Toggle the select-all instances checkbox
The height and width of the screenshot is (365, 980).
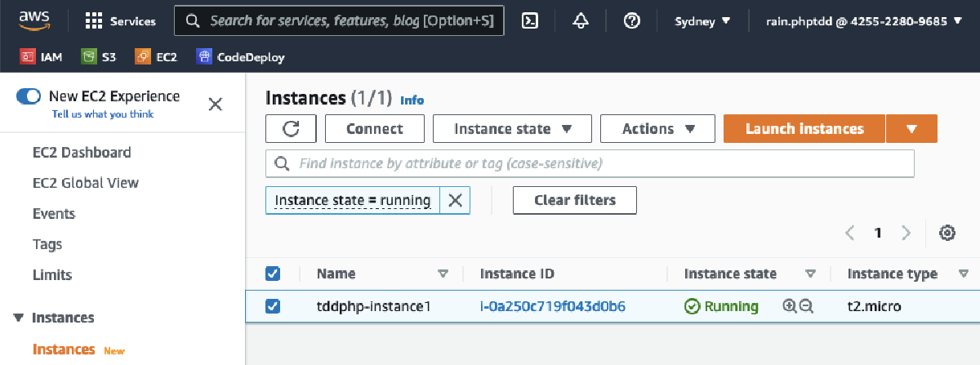273,274
